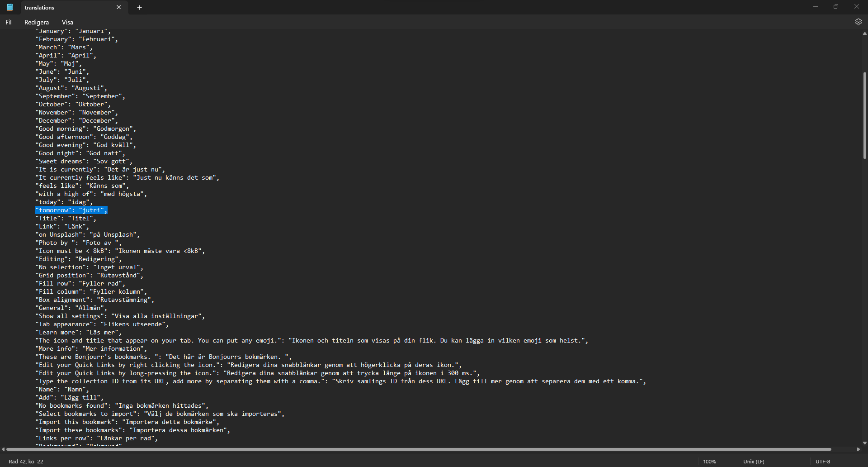Click the highlighted tomorrow translation line
The image size is (868, 467).
point(71,210)
